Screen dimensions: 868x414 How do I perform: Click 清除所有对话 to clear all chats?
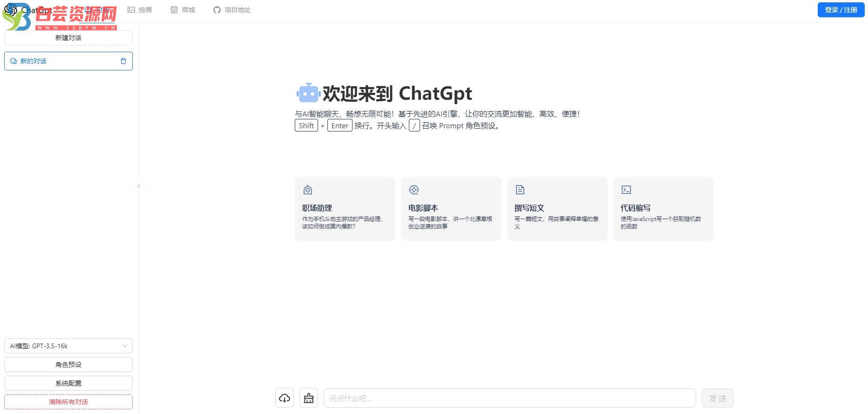[68, 402]
